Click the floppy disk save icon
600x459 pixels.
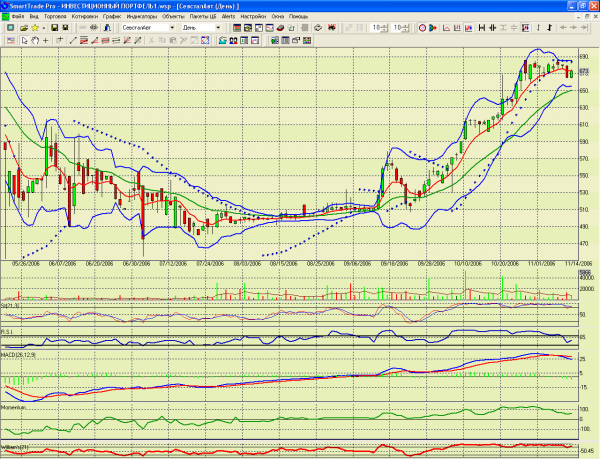(54, 28)
